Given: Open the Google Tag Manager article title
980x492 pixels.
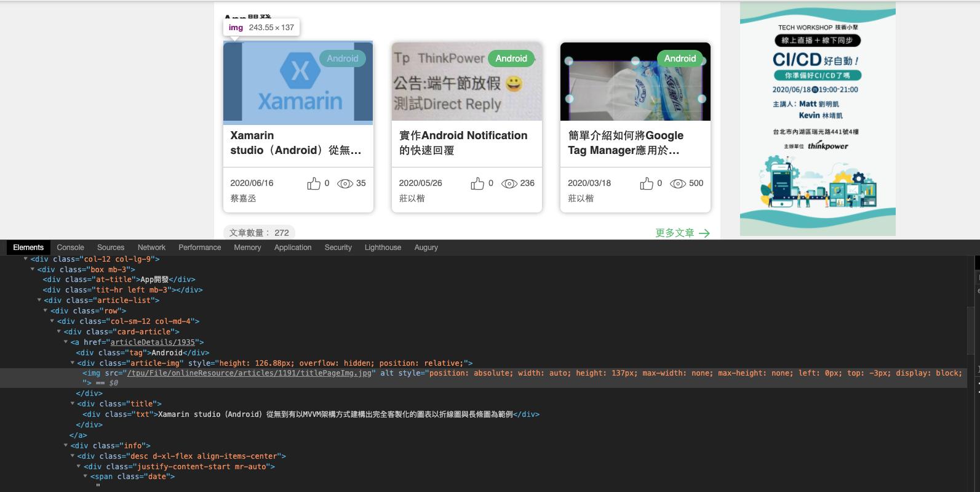Looking at the screenshot, I should [x=626, y=143].
